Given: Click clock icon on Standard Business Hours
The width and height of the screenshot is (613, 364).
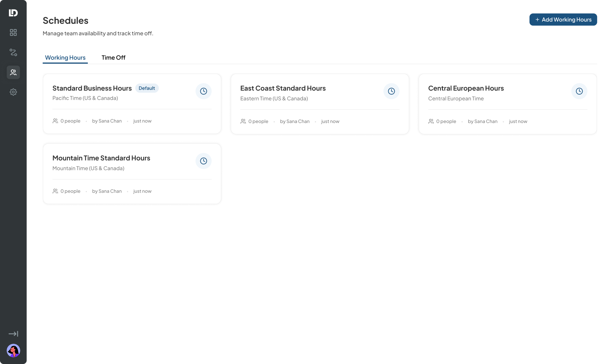Looking at the screenshot, I should [x=203, y=91].
